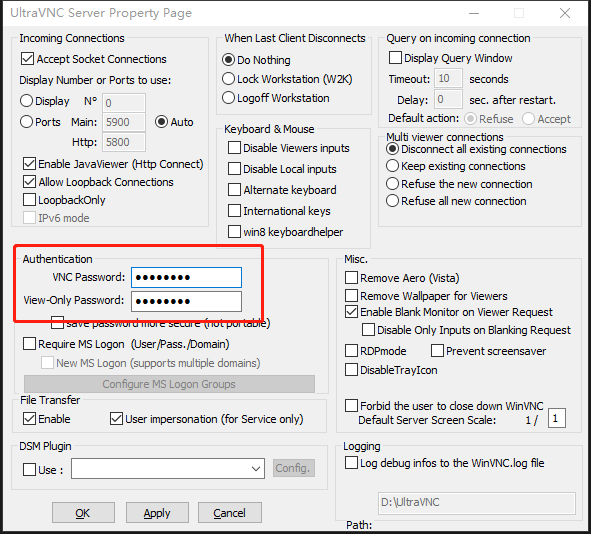Image resolution: width=591 pixels, height=534 pixels.
Task: Click the OK button
Action: (x=83, y=513)
